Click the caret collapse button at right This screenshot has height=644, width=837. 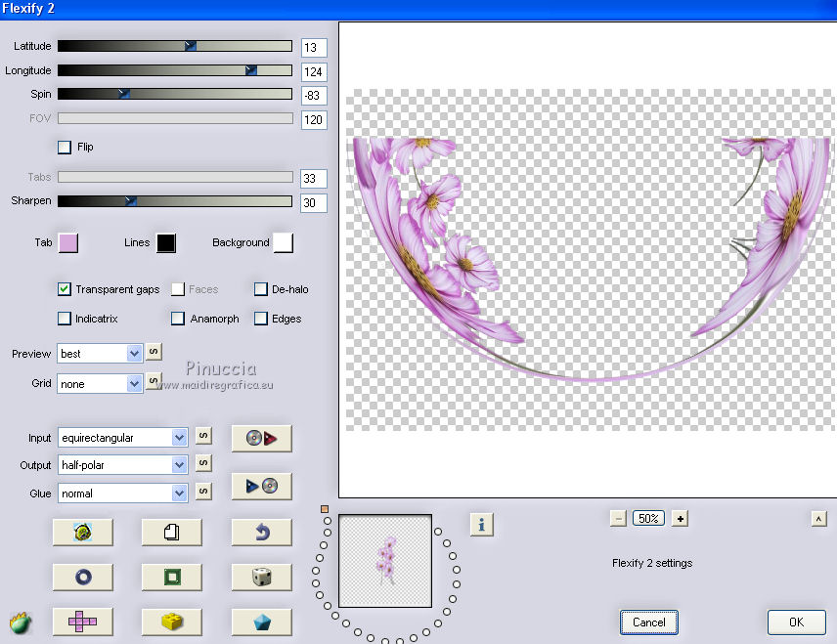tap(818, 519)
